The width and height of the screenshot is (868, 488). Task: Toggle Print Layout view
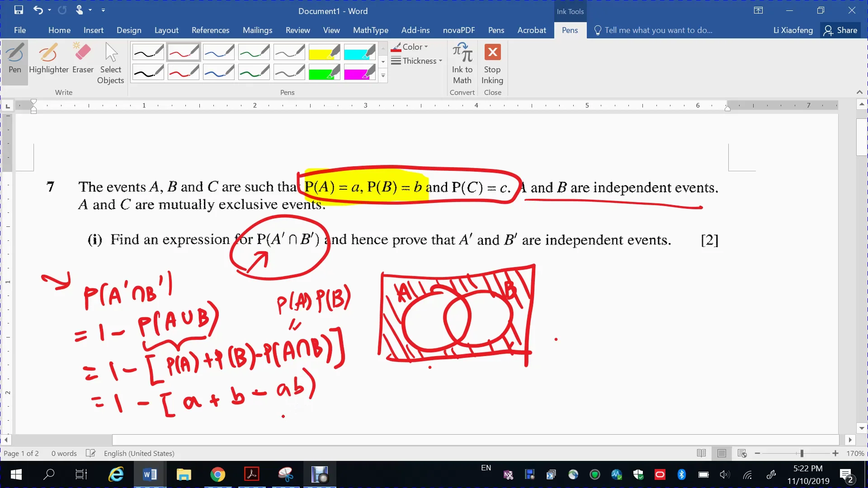point(722,453)
